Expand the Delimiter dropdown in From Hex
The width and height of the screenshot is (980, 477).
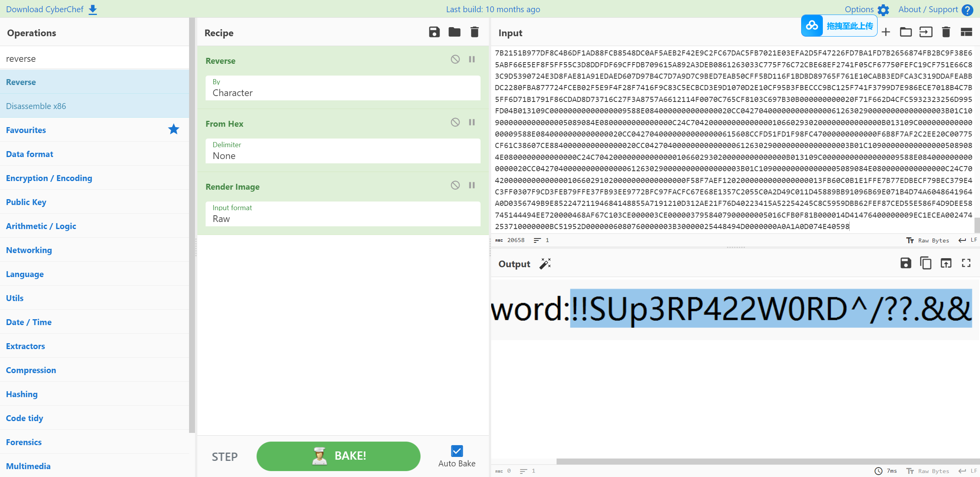[343, 155]
